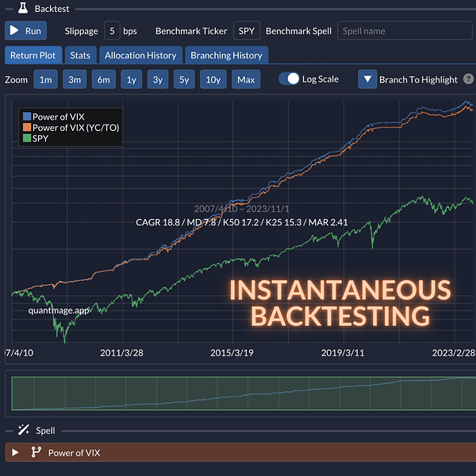The width and height of the screenshot is (476, 476).
Task: Click the 2011/3/28 axis date label
Action: click(x=121, y=352)
